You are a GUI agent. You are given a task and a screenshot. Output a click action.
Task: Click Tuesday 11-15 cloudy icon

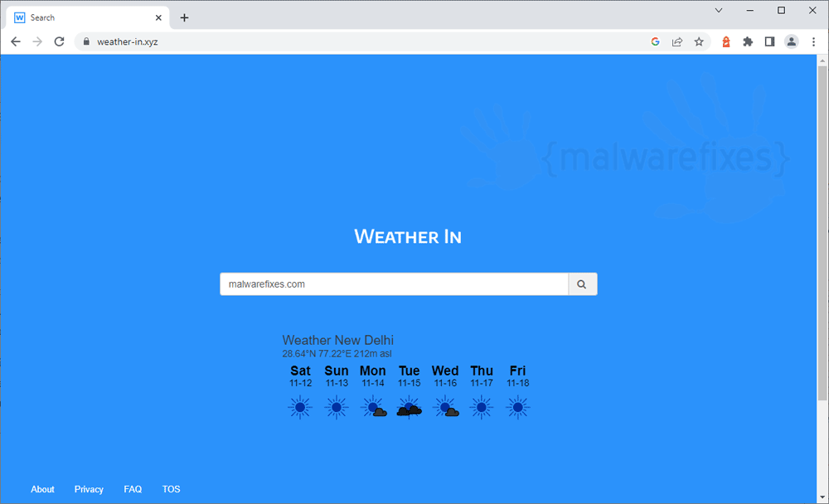(410, 407)
